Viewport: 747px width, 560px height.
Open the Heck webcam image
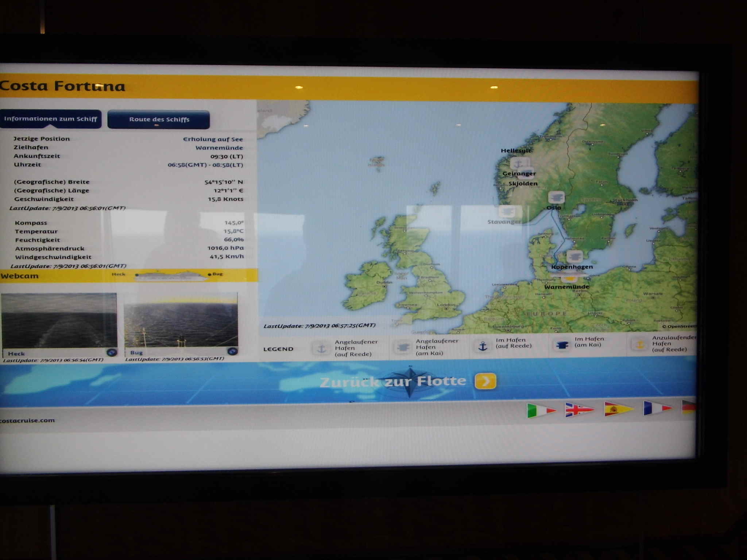[x=59, y=320]
